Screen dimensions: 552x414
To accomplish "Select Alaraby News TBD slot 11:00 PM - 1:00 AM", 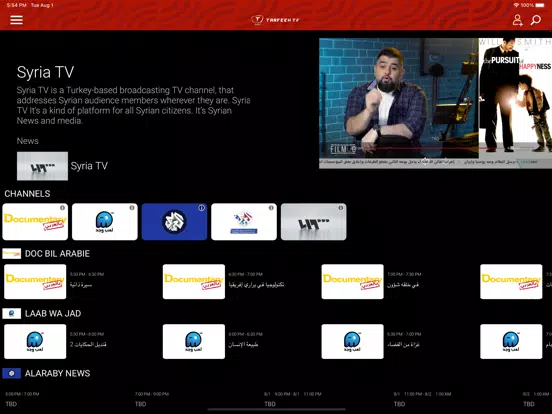I will point(422,399).
